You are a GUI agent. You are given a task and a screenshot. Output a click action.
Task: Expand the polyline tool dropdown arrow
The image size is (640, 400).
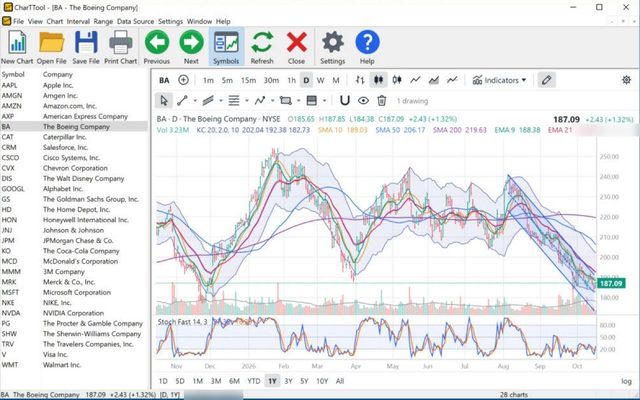272,100
